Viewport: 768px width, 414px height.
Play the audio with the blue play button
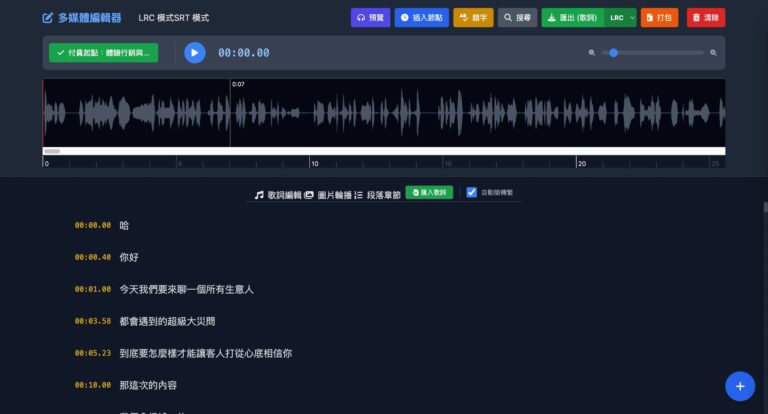194,52
